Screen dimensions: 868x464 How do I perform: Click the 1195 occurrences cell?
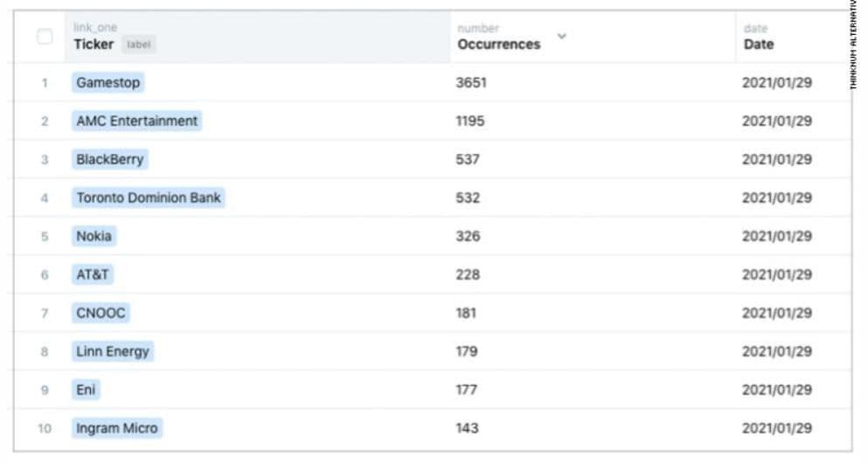click(x=470, y=121)
